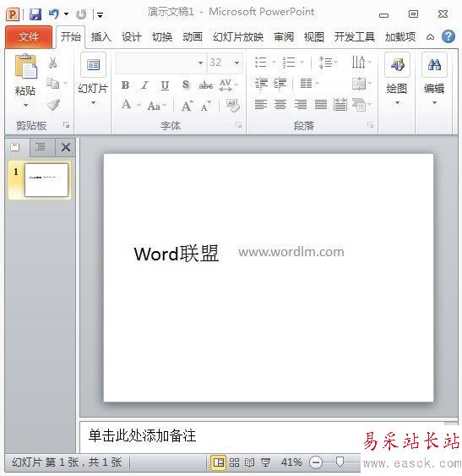The width and height of the screenshot is (462, 476).
Task: Justify the paragraph text
Action: point(321,105)
